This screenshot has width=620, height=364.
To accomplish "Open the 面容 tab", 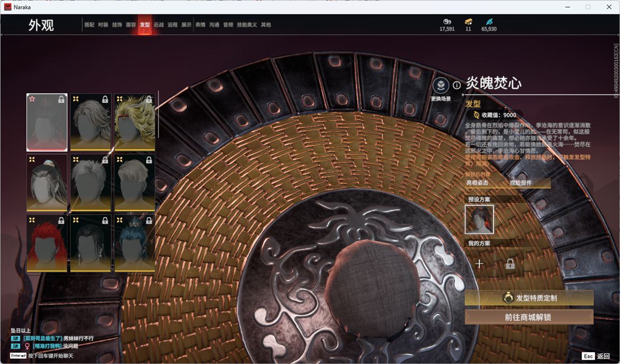I will [131, 25].
